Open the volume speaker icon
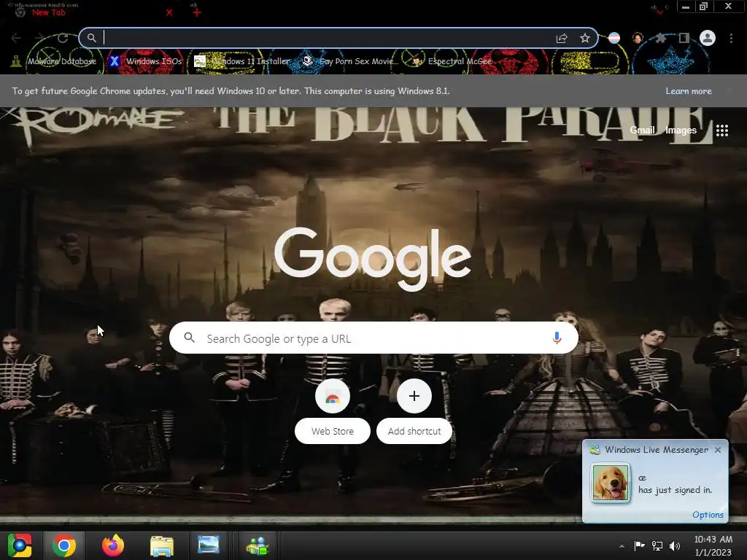The image size is (747, 560). (x=675, y=545)
